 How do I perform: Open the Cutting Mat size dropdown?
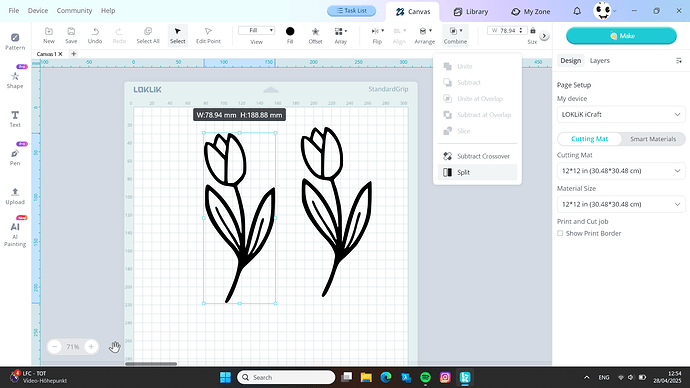tap(621, 171)
